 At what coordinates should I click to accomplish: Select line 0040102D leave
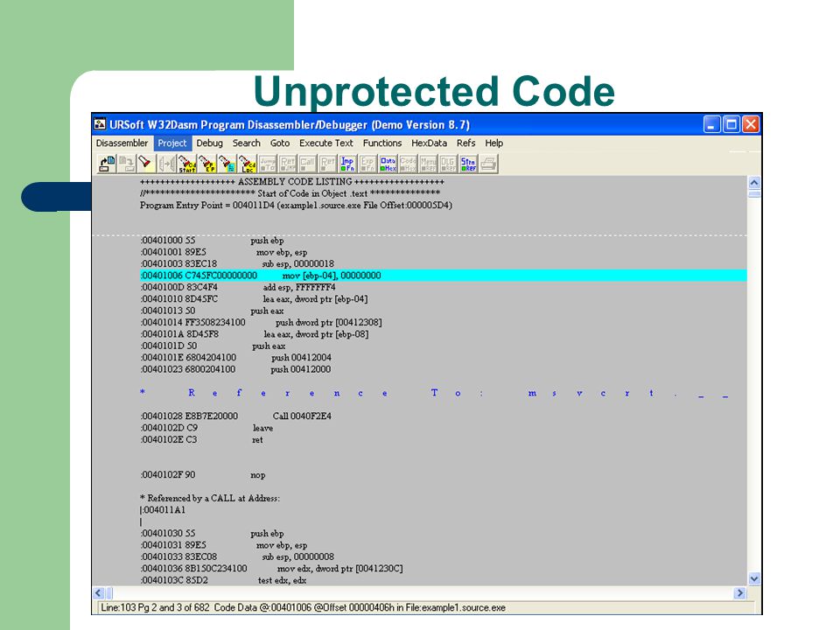(x=206, y=428)
